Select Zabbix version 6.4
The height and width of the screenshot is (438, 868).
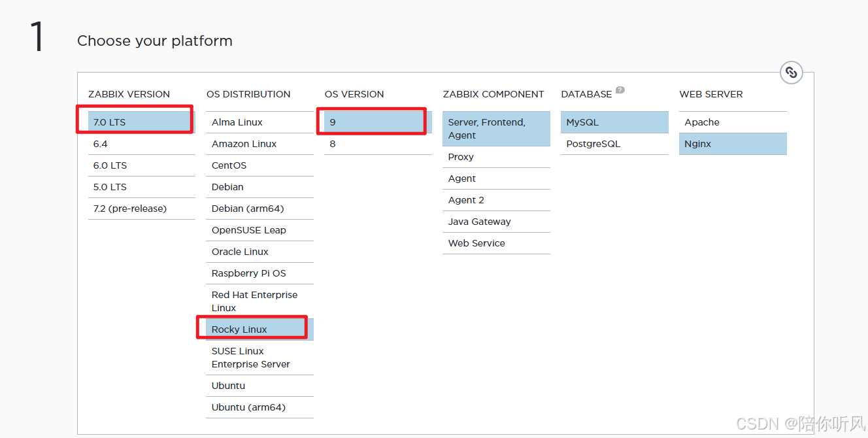(x=142, y=144)
